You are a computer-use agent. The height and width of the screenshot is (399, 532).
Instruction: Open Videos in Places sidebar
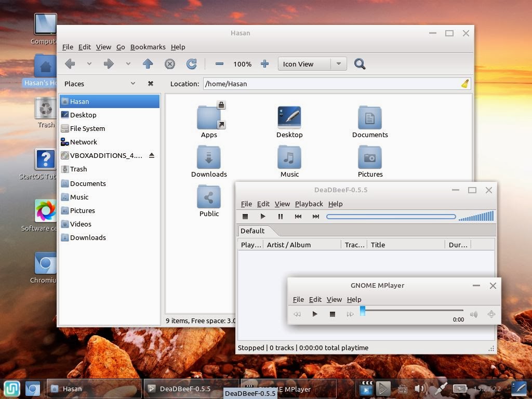110,224
